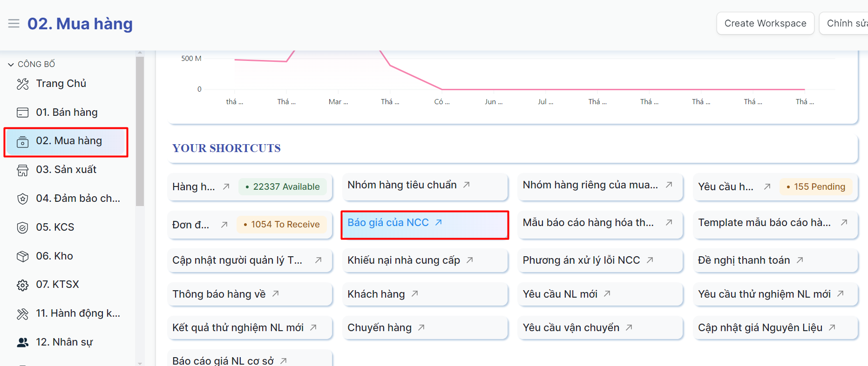Image resolution: width=868 pixels, height=366 pixels.
Task: Open the Báo giá của NCC shortcut
Action: tap(388, 223)
